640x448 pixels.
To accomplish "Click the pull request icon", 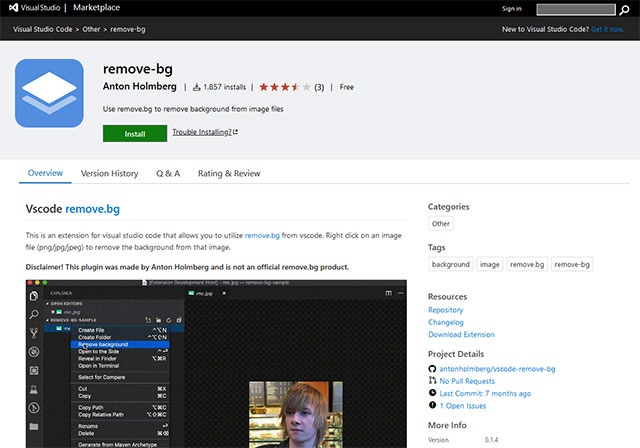I will 432,381.
